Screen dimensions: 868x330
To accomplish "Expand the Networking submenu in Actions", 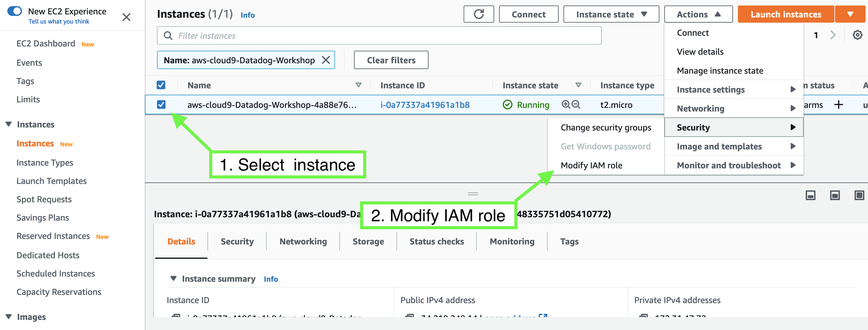I will (x=734, y=108).
